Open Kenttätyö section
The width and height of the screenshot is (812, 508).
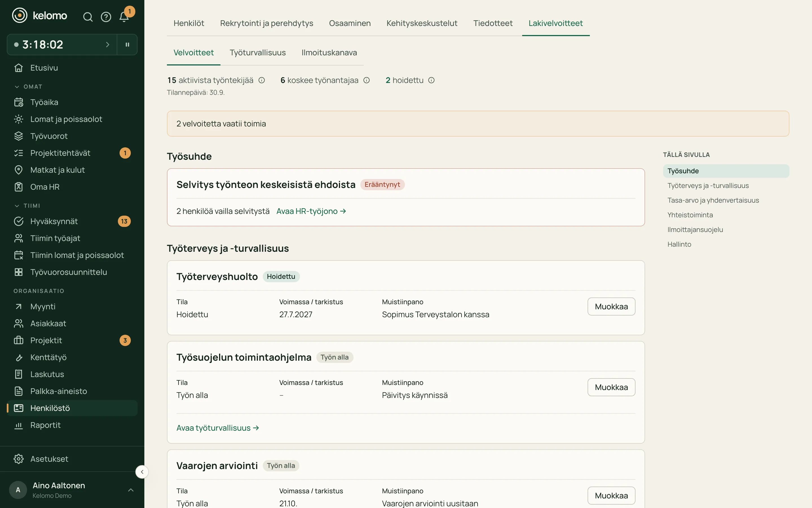pos(72,358)
